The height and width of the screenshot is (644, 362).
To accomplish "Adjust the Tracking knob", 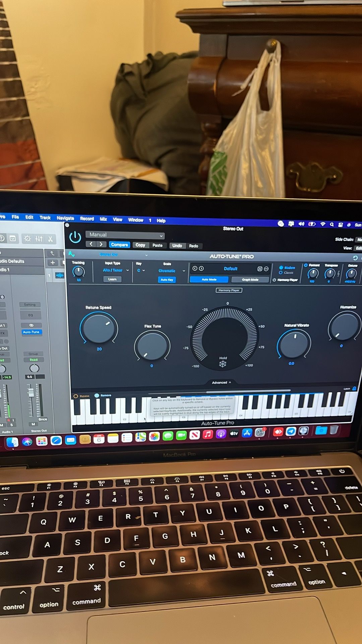I will 78,271.
